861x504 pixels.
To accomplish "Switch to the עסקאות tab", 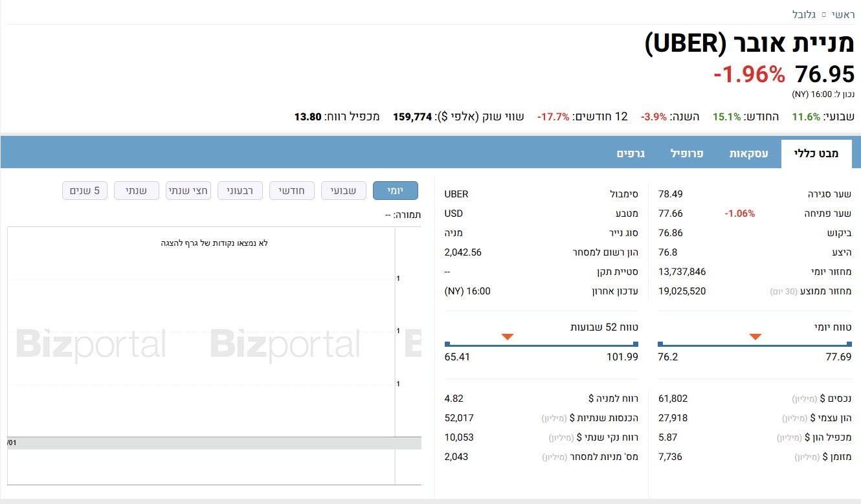I will [x=749, y=153].
